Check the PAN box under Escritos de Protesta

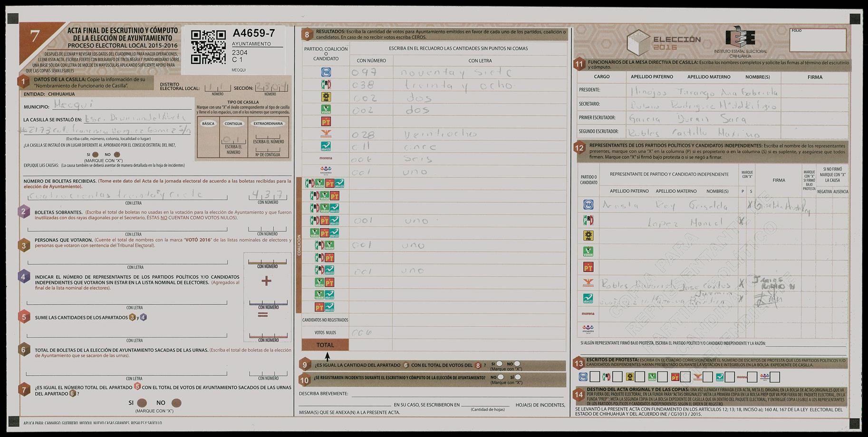coord(595,378)
